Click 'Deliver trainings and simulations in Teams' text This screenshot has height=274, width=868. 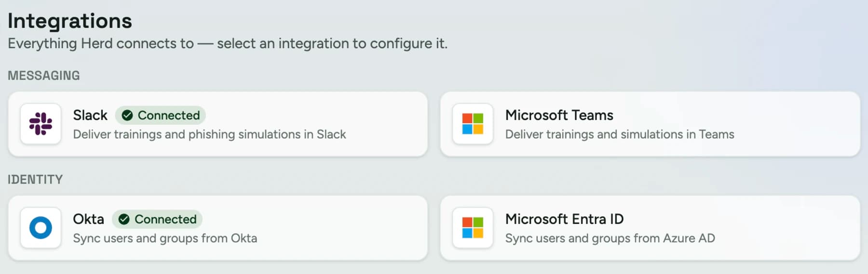[620, 134]
